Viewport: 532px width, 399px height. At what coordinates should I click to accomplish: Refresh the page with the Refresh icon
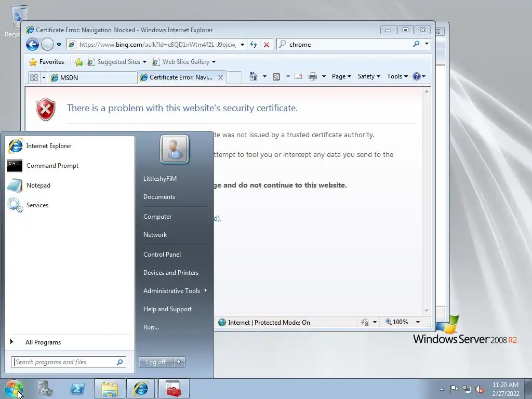[254, 45]
